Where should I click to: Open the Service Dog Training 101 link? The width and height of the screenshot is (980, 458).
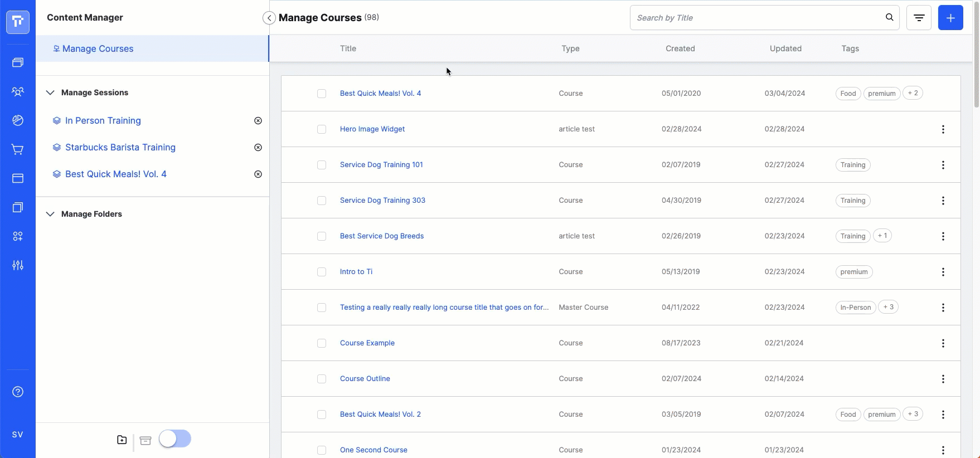pyautogui.click(x=381, y=164)
